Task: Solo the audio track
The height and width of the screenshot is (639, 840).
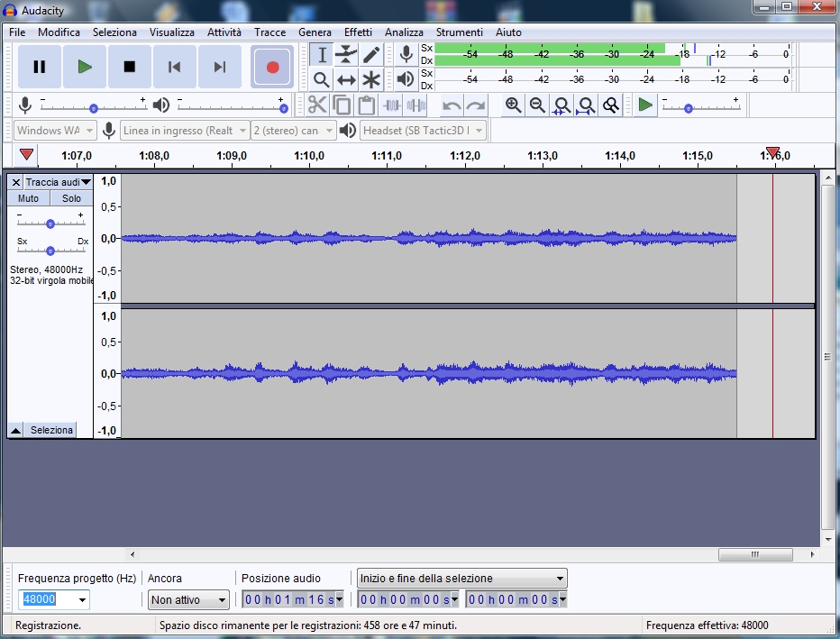Action: (x=71, y=198)
